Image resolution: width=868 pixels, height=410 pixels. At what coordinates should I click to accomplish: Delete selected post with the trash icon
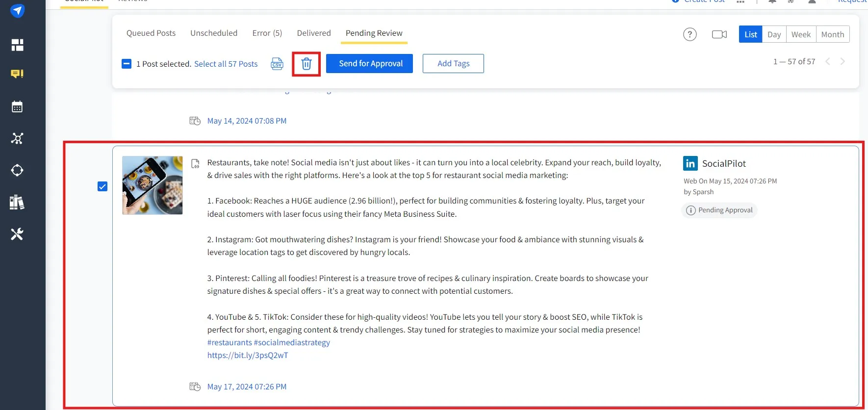[x=306, y=64]
